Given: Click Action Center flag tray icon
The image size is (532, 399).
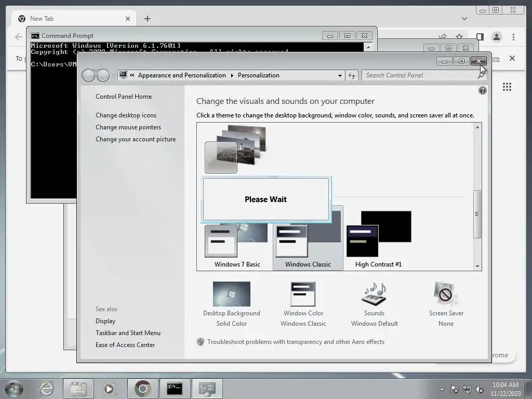Looking at the screenshot, I should (x=454, y=389).
